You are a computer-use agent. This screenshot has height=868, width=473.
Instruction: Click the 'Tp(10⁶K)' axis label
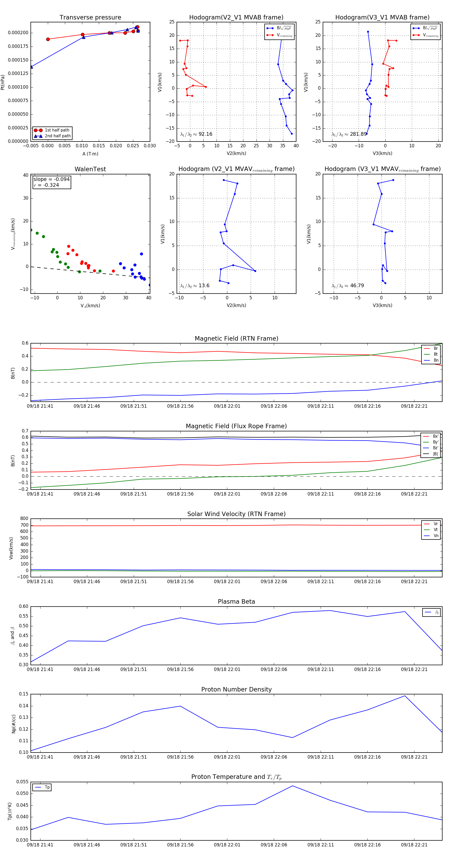(x=10, y=811)
